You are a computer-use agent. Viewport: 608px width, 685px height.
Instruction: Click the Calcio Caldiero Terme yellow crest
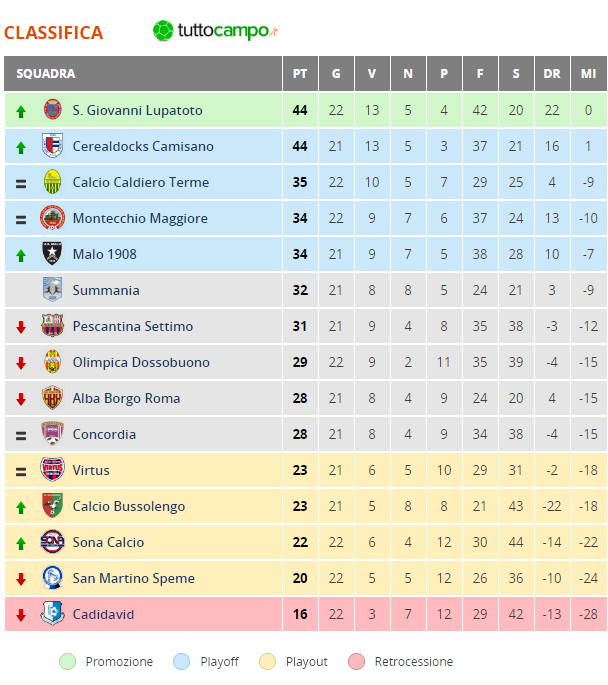coord(52,182)
